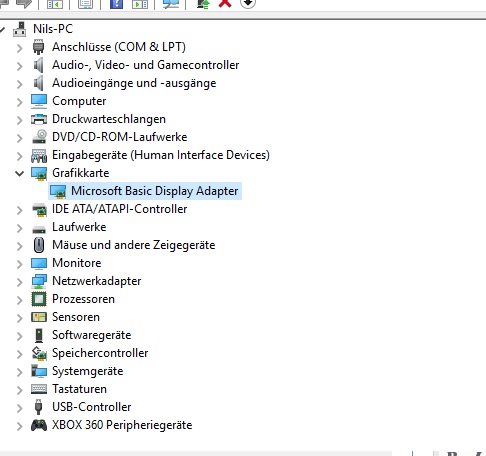Select 'Eingabegeräte (Human Interface Devices)' label
This screenshot has height=456, width=486.
[x=161, y=155]
